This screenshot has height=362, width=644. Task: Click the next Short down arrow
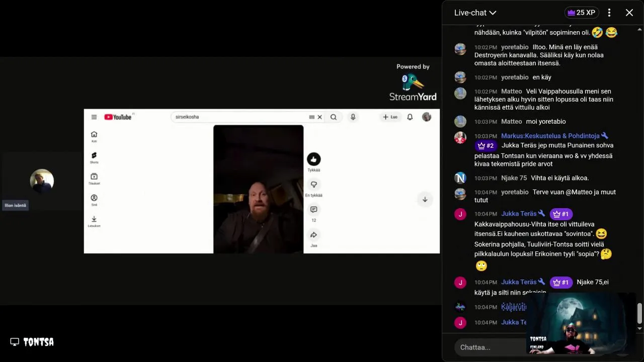click(425, 200)
